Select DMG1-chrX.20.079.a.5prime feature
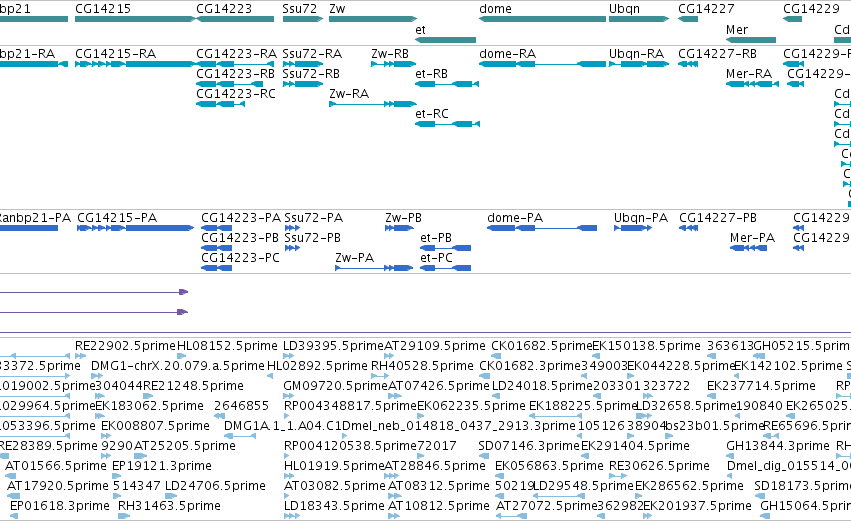 (x=97, y=376)
